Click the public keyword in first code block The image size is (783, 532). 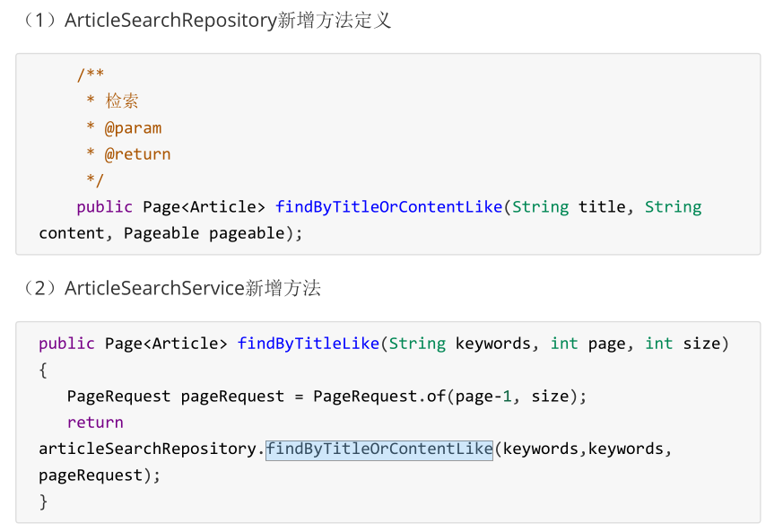pyautogui.click(x=104, y=206)
